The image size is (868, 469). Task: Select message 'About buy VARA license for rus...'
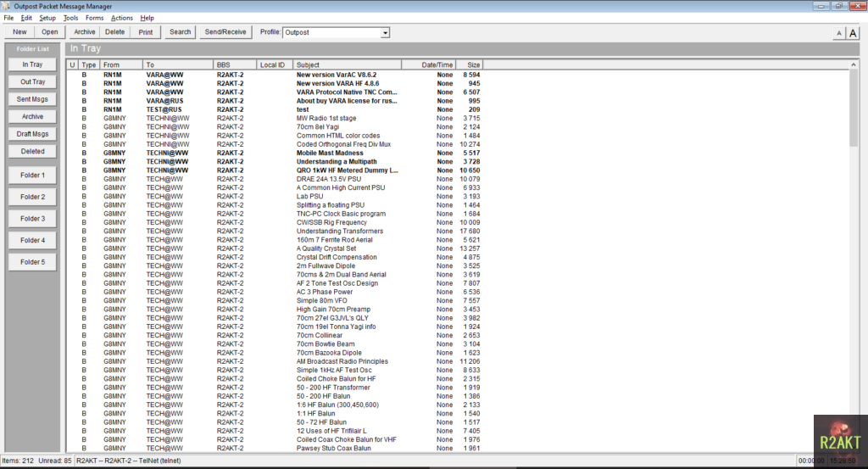point(275,101)
